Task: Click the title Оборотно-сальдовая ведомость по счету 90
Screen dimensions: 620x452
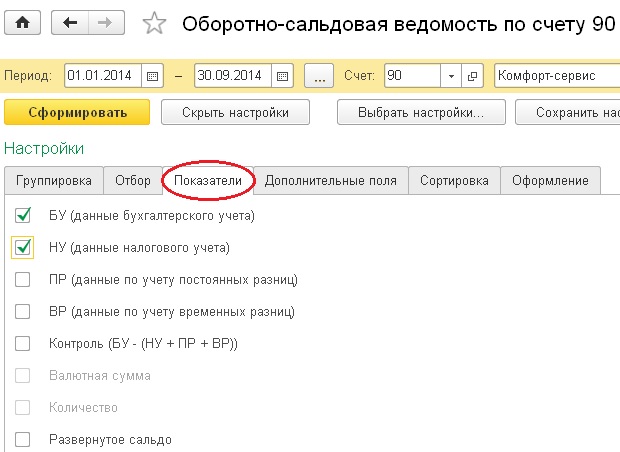Action: click(x=399, y=24)
